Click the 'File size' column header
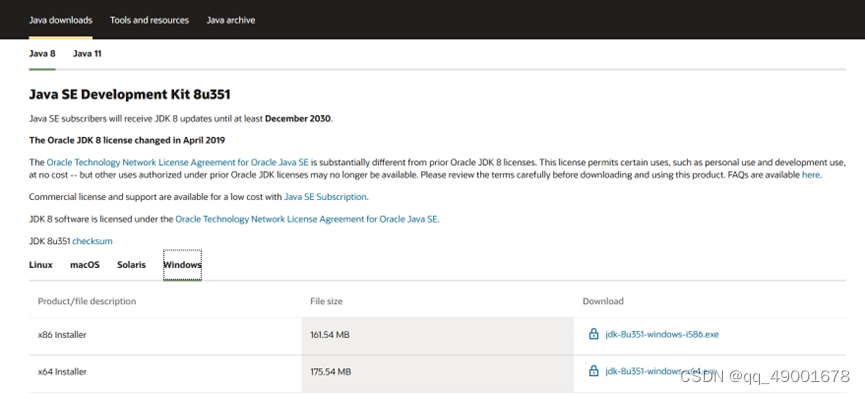Viewport: 865px width, 394px height. pos(326,301)
